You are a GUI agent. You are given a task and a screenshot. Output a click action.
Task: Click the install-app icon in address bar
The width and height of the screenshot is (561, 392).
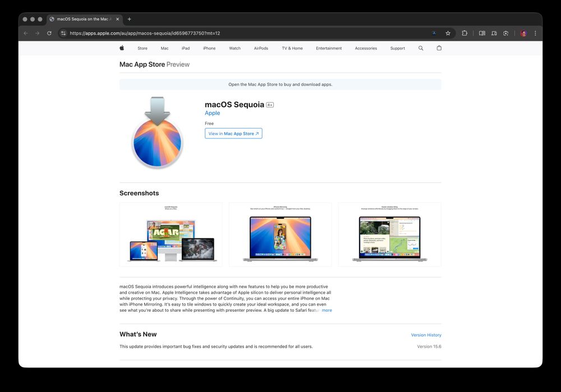click(434, 33)
